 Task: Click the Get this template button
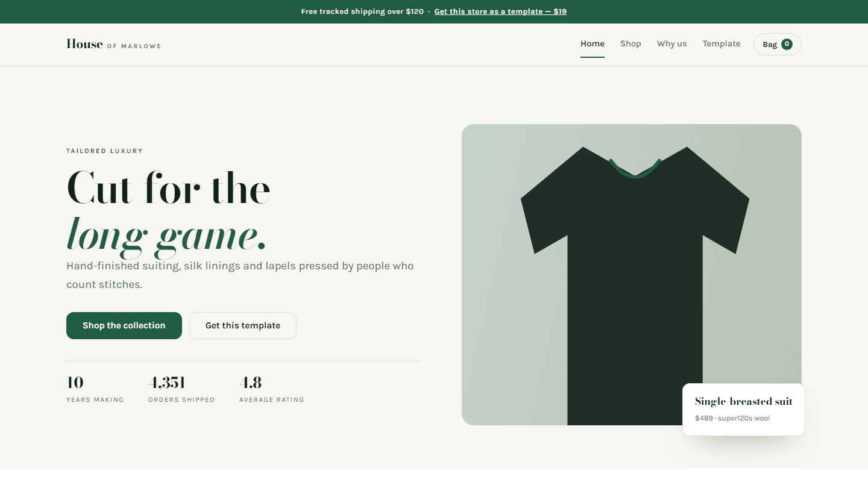[x=243, y=325]
